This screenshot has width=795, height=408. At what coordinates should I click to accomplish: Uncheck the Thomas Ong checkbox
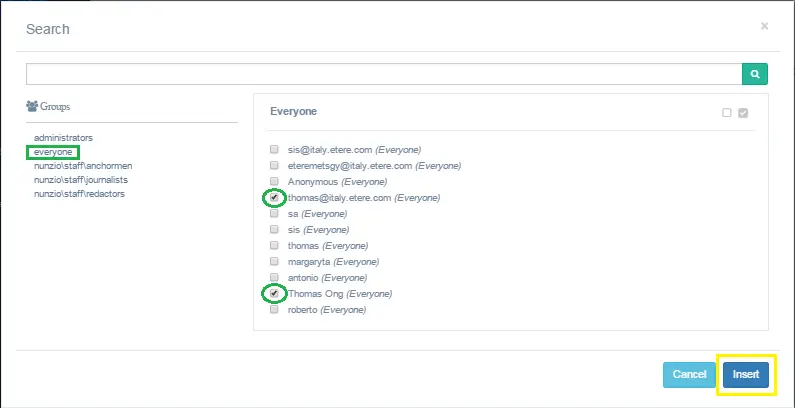tap(274, 294)
